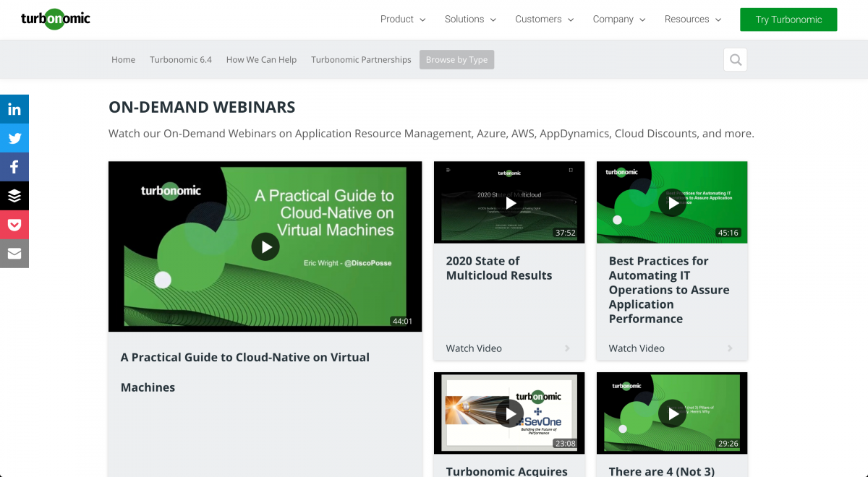Expand the Company menu
868x477 pixels.
coord(619,20)
